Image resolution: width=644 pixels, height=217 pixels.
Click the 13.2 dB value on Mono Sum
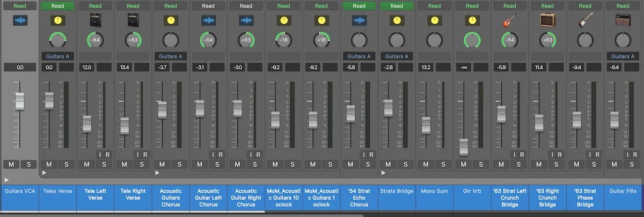coord(426,67)
